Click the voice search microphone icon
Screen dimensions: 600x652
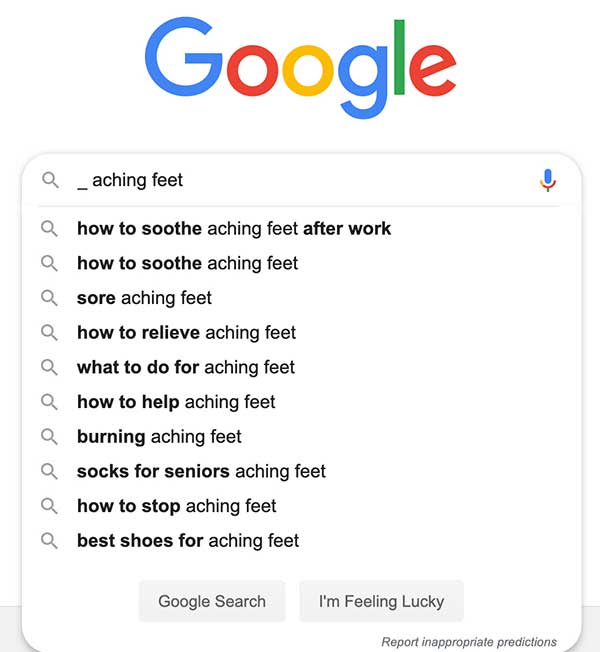(548, 180)
